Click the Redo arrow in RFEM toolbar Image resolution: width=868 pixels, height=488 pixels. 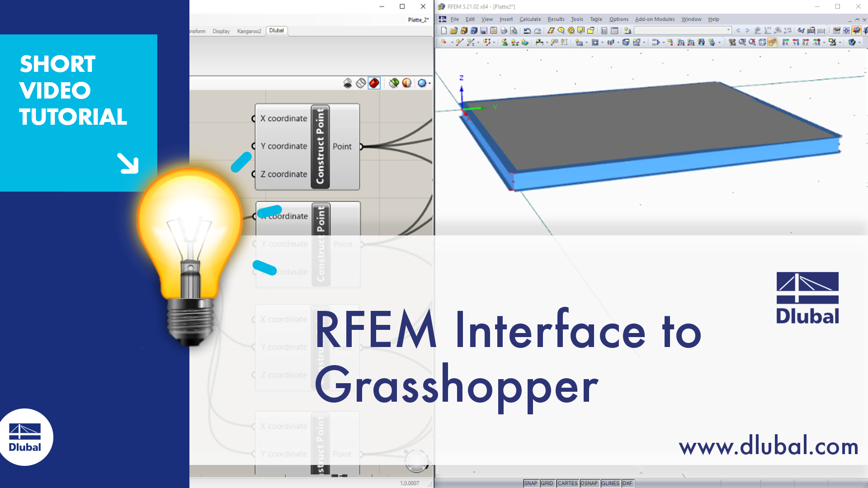coord(538,31)
